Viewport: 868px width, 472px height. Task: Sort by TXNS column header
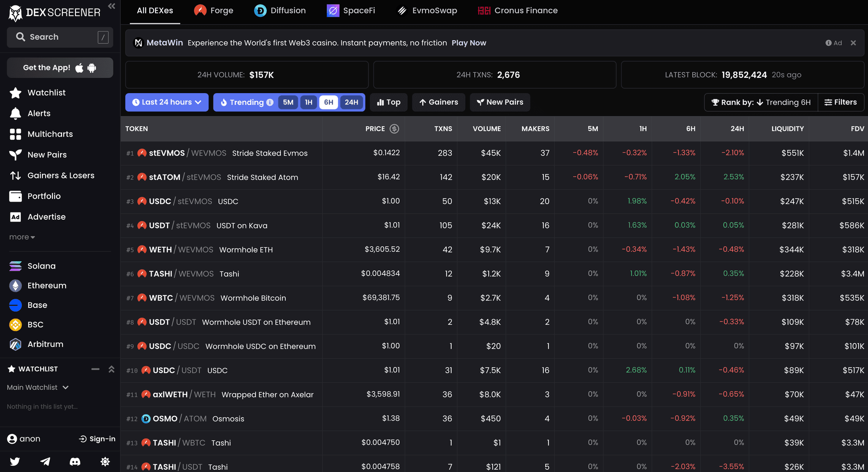(443, 129)
